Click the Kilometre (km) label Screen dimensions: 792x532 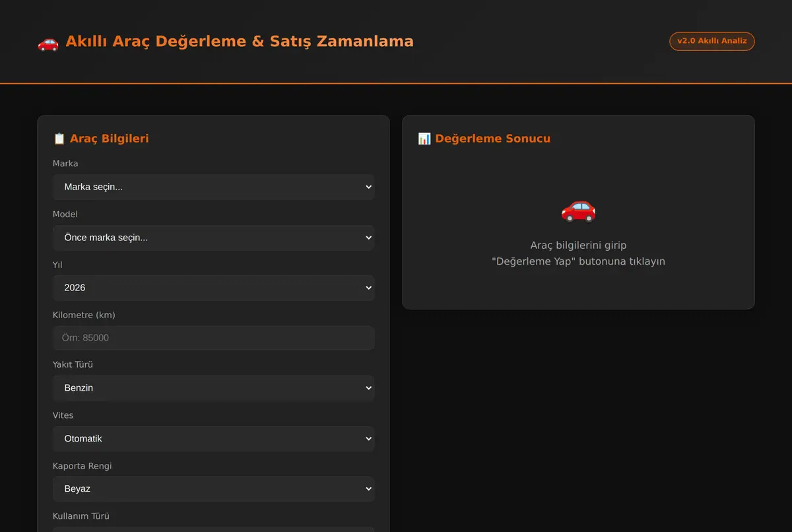click(84, 316)
